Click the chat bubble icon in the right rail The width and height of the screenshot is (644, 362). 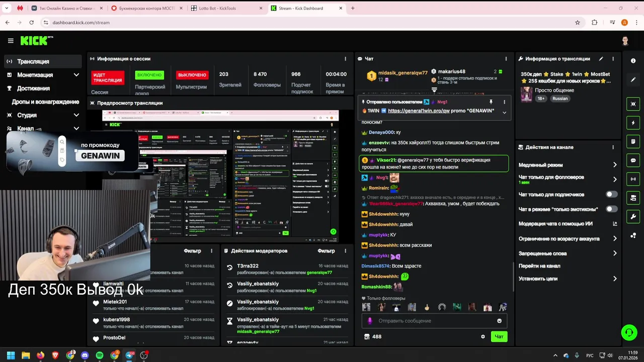point(633,160)
